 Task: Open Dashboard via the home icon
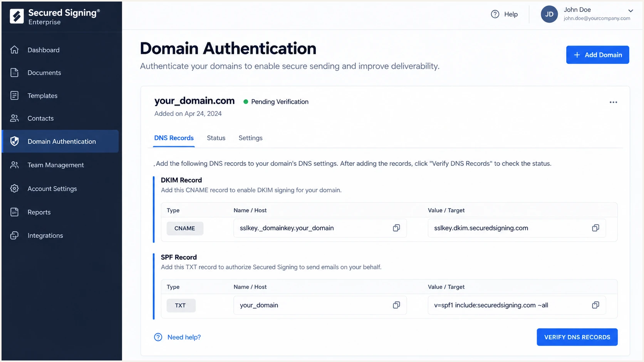(15, 50)
